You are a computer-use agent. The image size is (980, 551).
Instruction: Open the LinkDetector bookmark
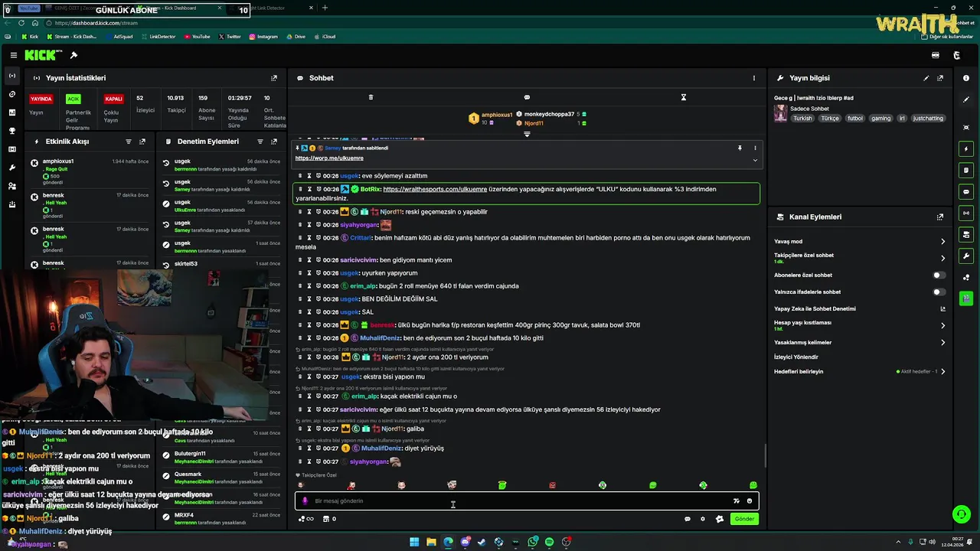[158, 37]
